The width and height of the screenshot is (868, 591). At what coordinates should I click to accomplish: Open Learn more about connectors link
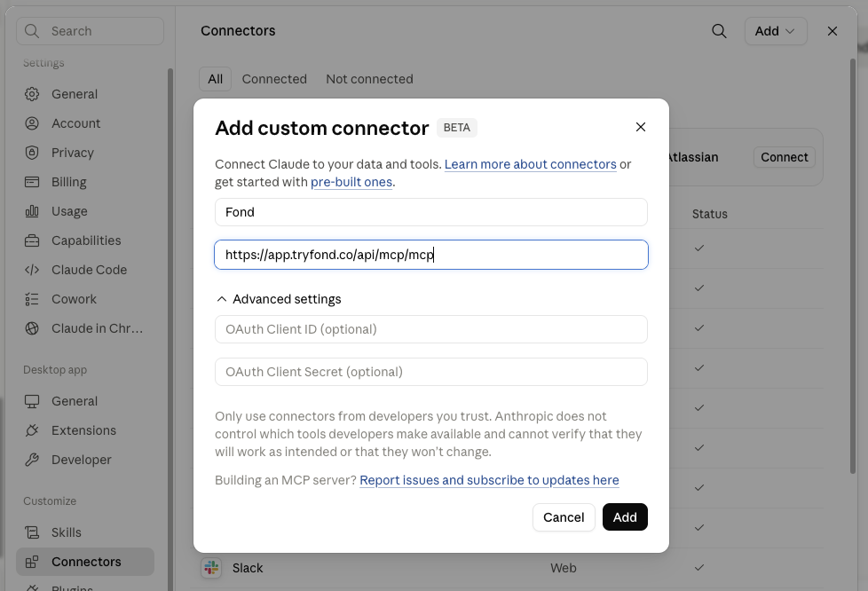[531, 164]
